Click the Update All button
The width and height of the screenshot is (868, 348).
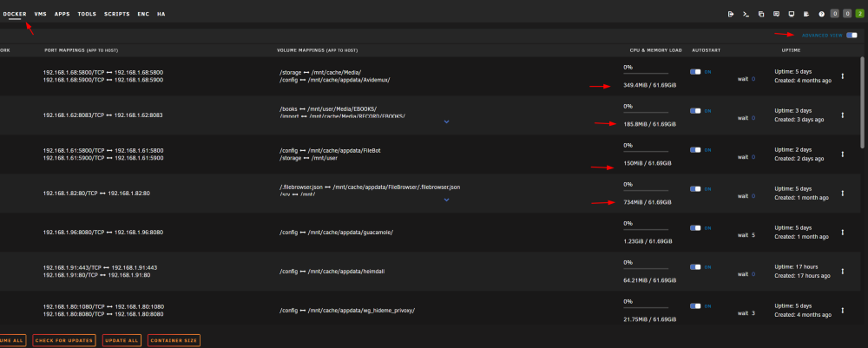click(x=122, y=340)
